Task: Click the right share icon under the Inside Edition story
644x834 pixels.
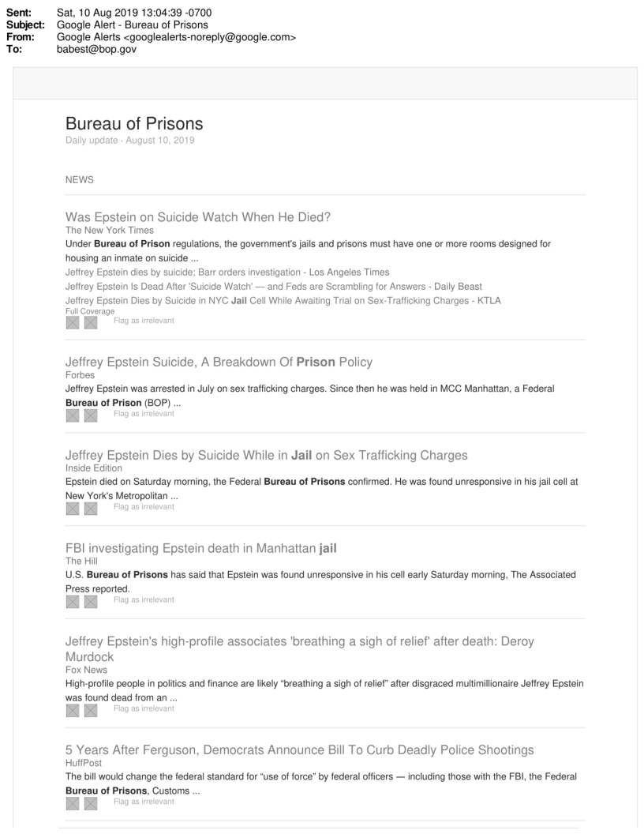Action: [x=91, y=508]
